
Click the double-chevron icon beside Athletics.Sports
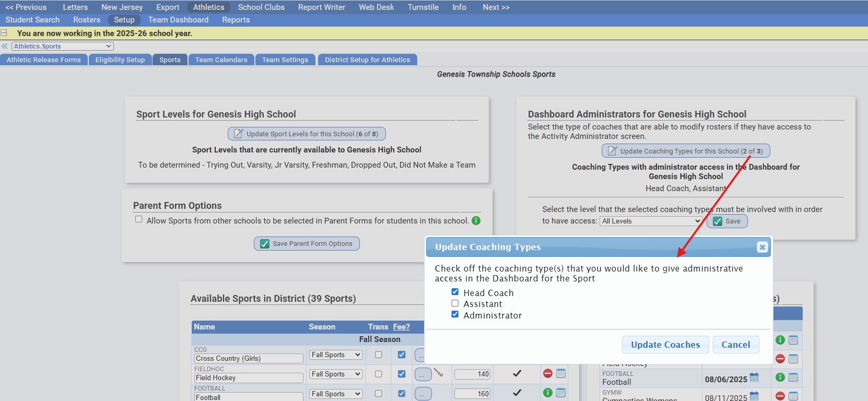pyautogui.click(x=5, y=46)
